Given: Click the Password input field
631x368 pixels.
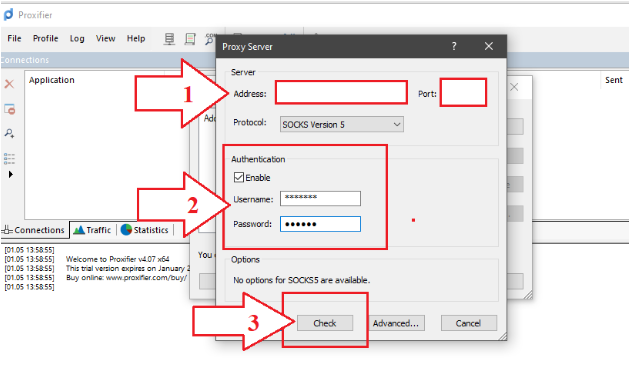Looking at the screenshot, I should 320,224.
